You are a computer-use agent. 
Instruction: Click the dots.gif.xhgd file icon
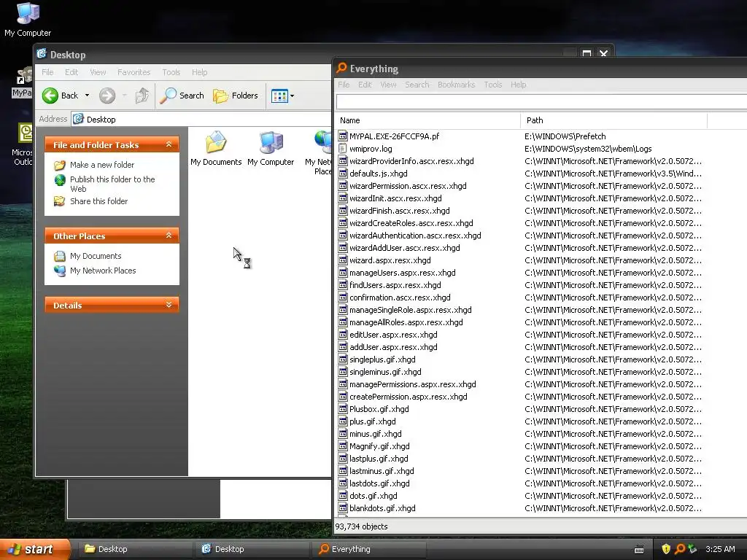pyautogui.click(x=343, y=495)
